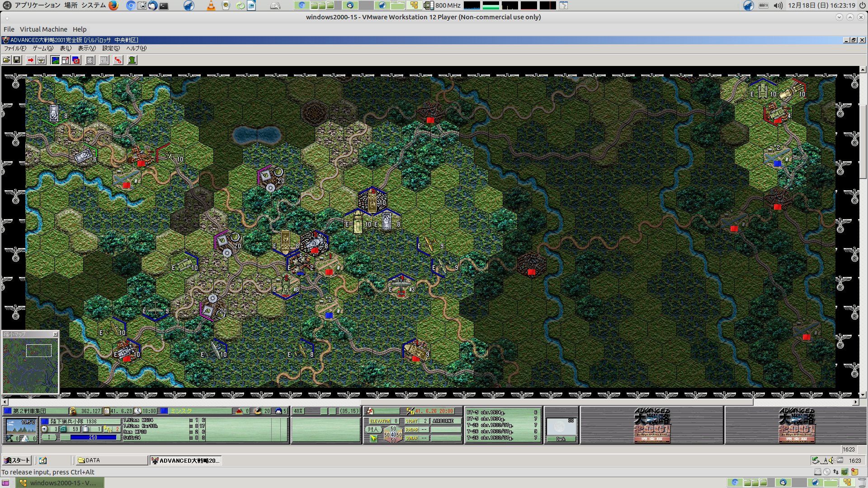Launch Firefox from the top panel
Viewport: 868px width, 488px height.
click(113, 5)
